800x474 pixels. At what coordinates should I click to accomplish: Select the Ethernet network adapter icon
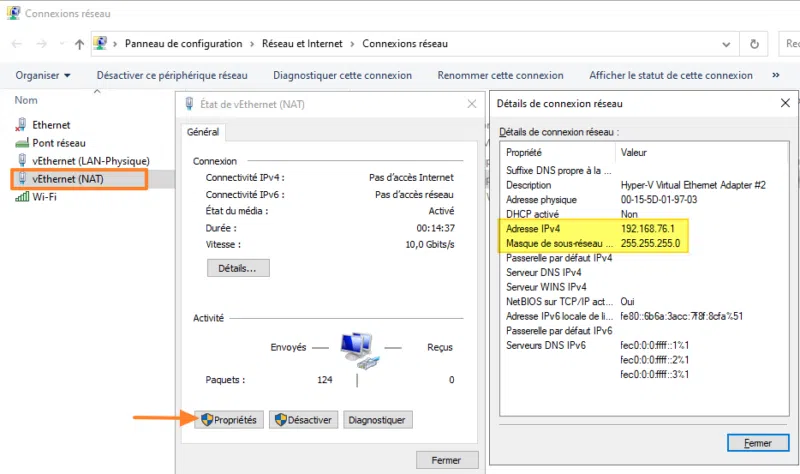pos(22,125)
